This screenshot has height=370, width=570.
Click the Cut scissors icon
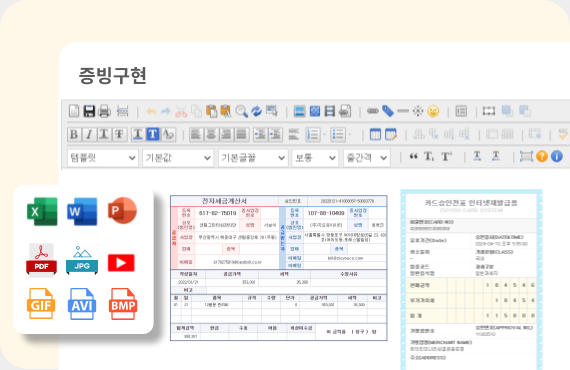coord(181,111)
